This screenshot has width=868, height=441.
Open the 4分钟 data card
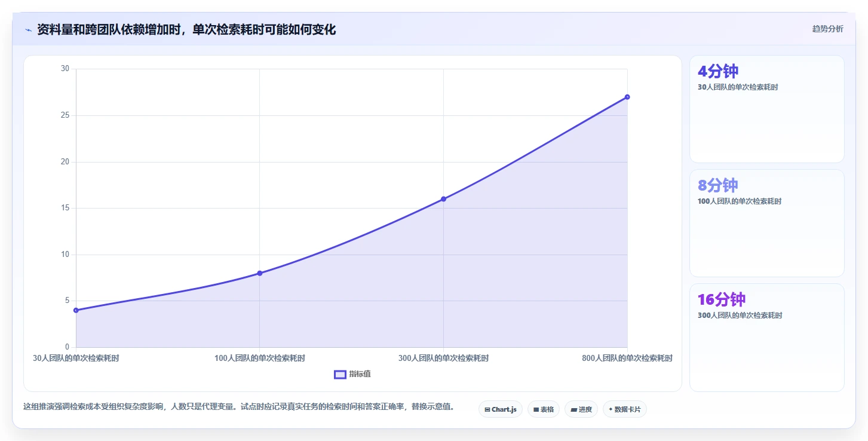(767, 109)
